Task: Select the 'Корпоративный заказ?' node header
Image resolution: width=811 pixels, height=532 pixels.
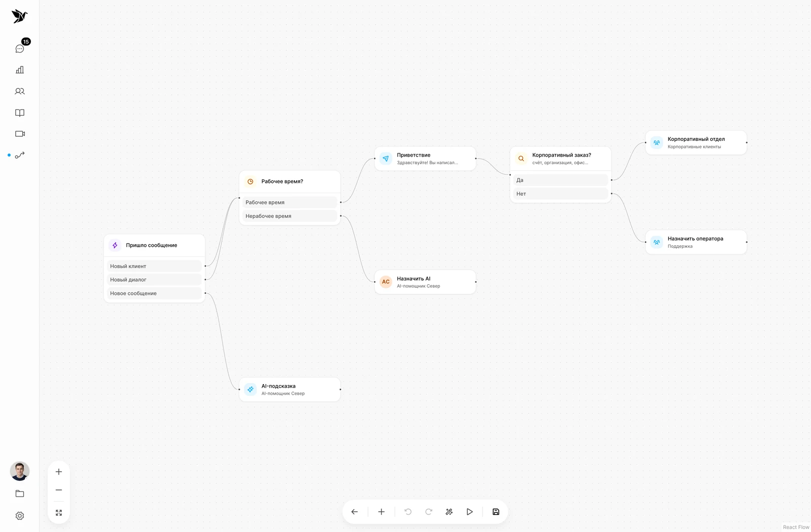Action: tap(561, 159)
